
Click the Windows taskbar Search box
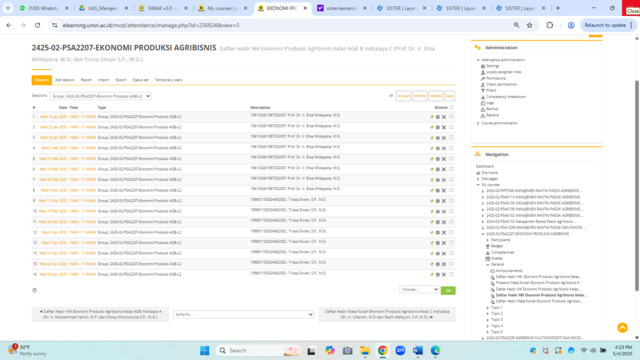257,350
